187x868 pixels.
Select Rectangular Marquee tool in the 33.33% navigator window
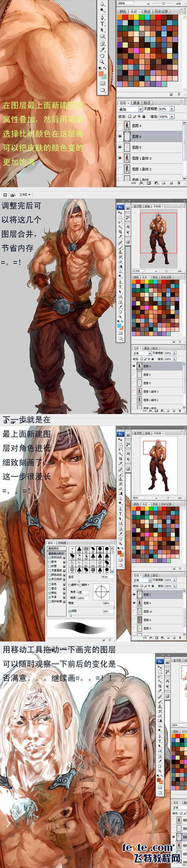click(x=120, y=218)
